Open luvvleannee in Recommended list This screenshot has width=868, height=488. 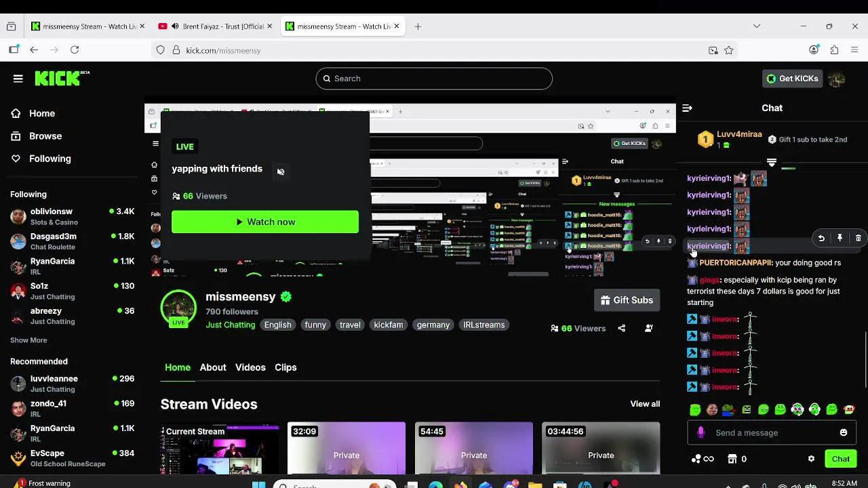[72, 384]
